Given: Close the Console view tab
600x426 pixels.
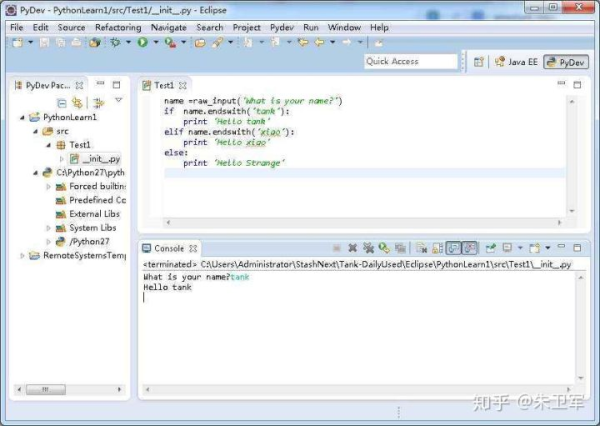Looking at the screenshot, I should tap(193, 248).
